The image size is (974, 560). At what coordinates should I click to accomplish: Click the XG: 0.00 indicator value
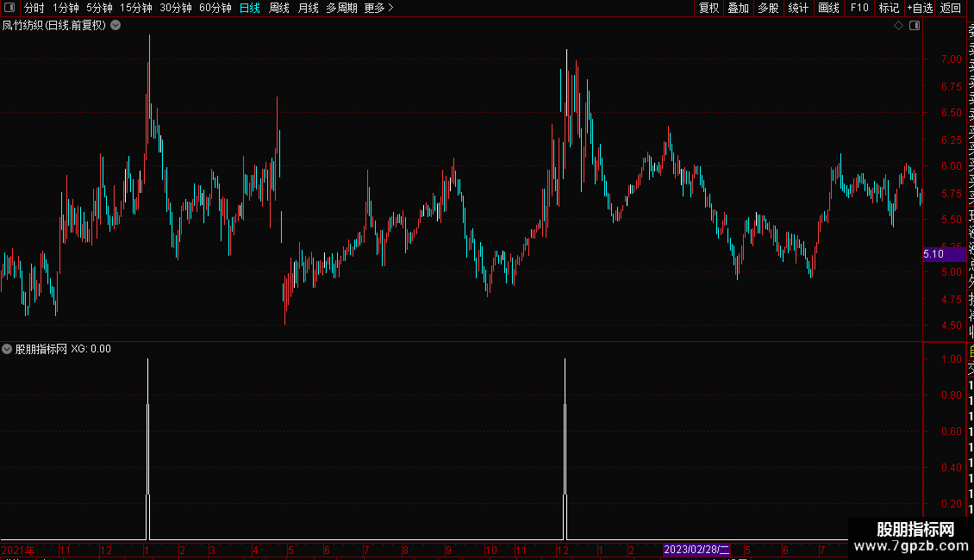pyautogui.click(x=91, y=349)
